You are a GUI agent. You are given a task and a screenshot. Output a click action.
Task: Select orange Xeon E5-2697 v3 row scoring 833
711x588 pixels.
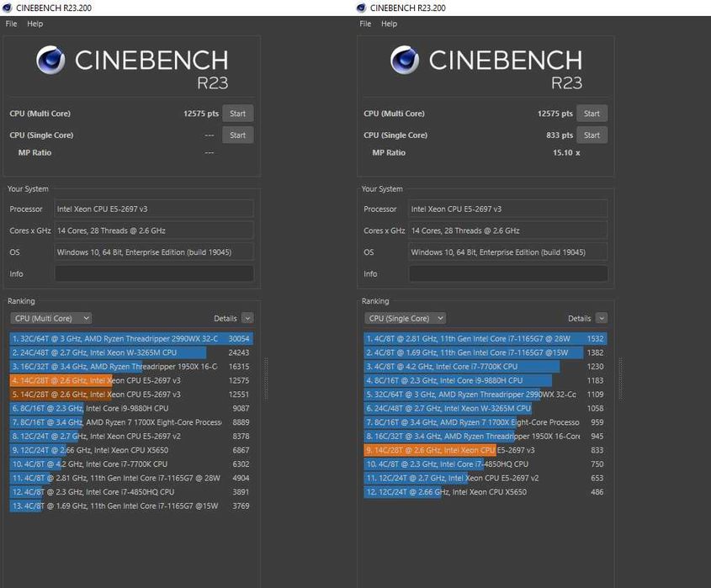(x=485, y=450)
